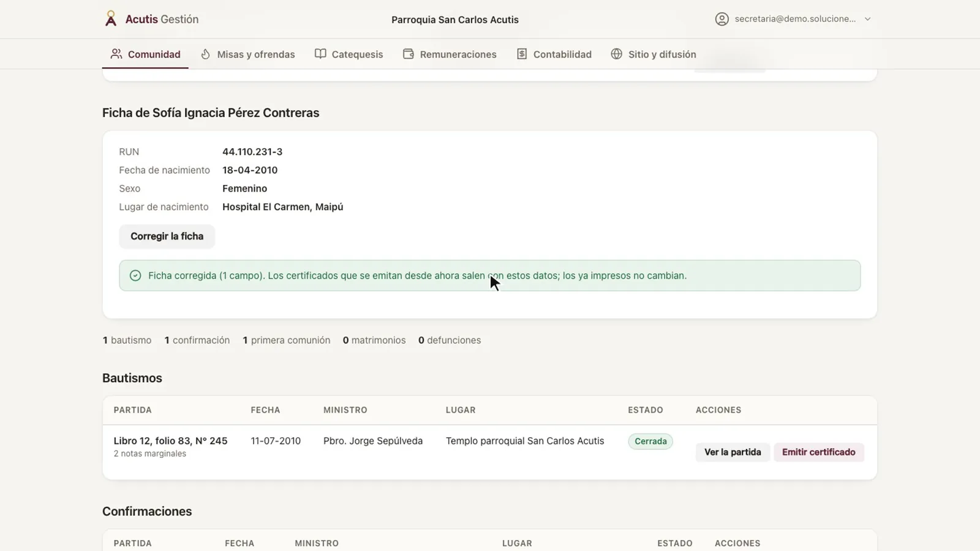
Task: Click the Contabilidad receipt icon
Action: pyautogui.click(x=522, y=54)
